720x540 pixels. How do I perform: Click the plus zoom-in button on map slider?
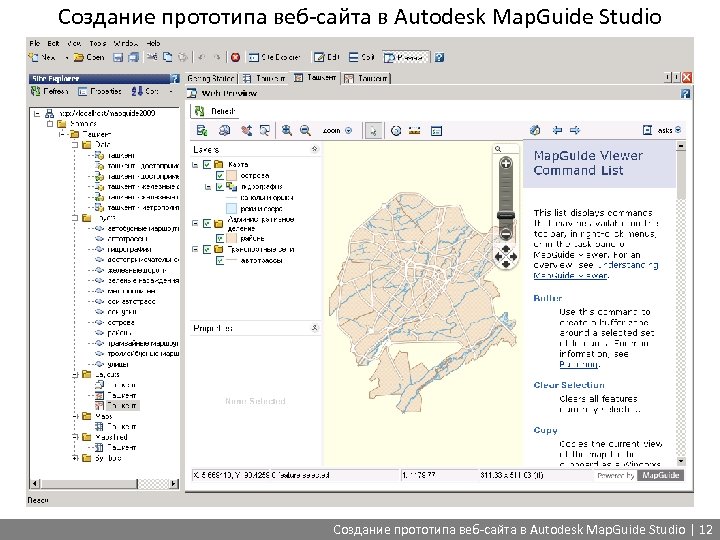tap(506, 163)
